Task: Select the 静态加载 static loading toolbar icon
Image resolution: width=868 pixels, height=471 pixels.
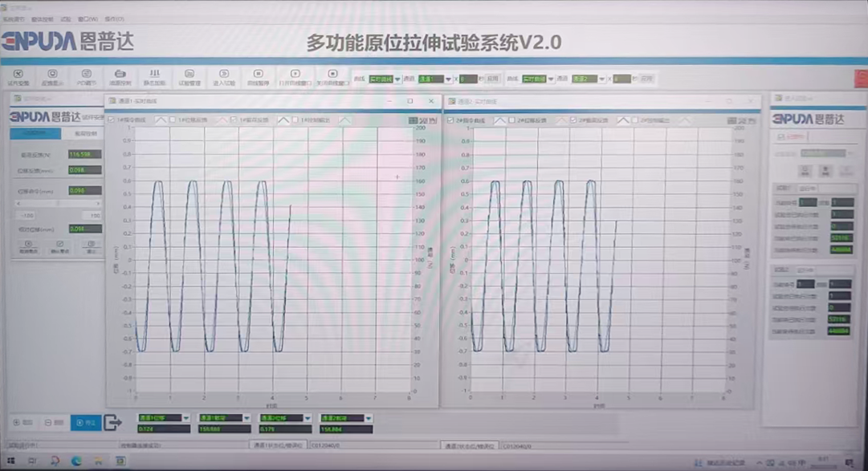Action: click(x=154, y=77)
